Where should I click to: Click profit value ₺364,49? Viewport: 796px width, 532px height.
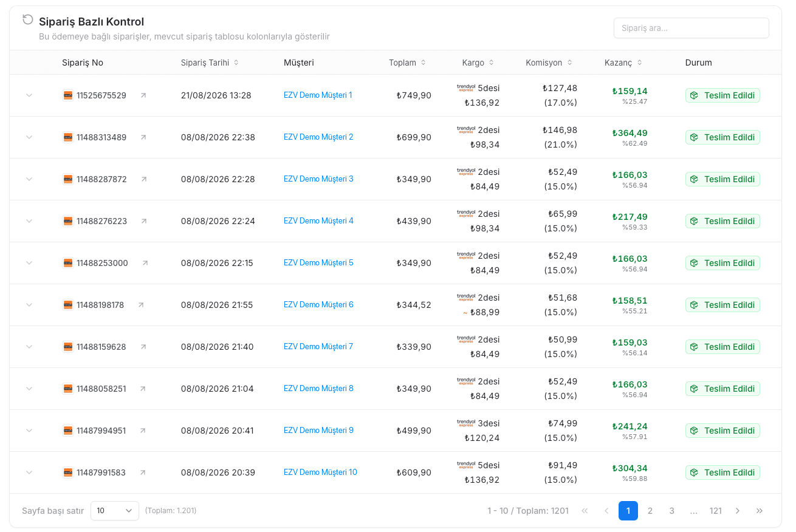click(x=630, y=133)
